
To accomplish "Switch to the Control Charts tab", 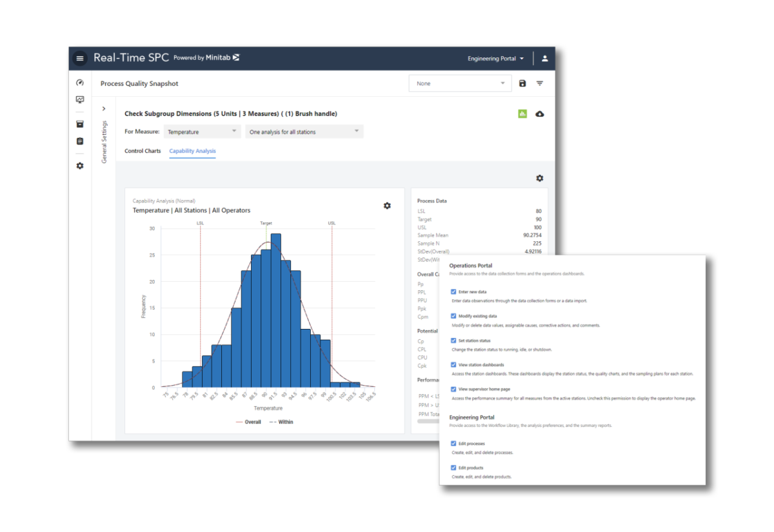I will coord(143,151).
